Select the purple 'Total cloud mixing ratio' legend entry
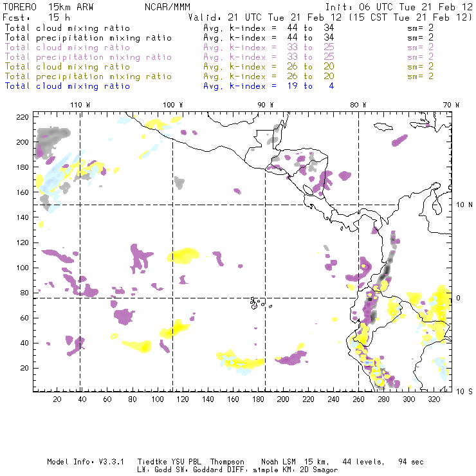 point(68,48)
